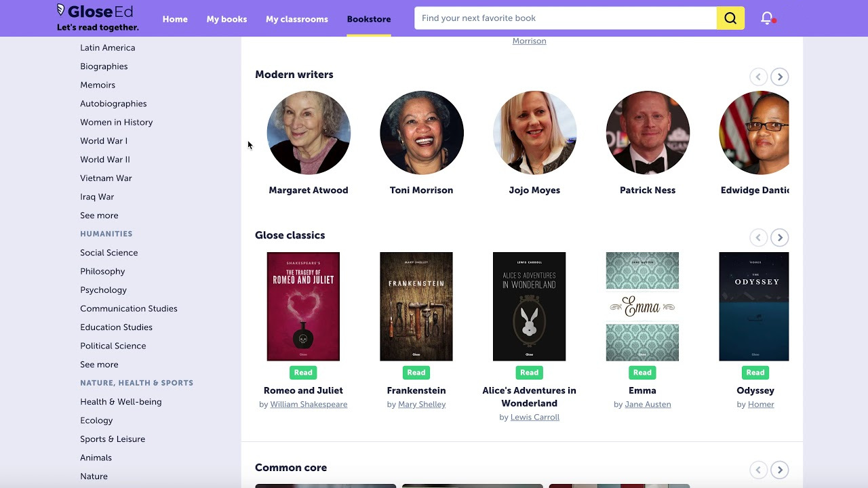Select Memoirs category
The image size is (868, 488).
[x=98, y=85]
